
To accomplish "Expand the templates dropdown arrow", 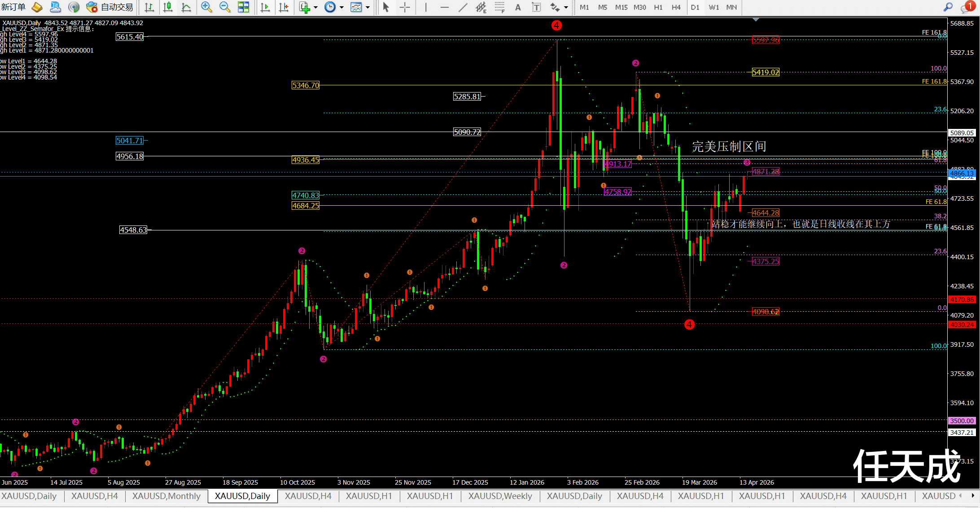I will click(368, 7).
